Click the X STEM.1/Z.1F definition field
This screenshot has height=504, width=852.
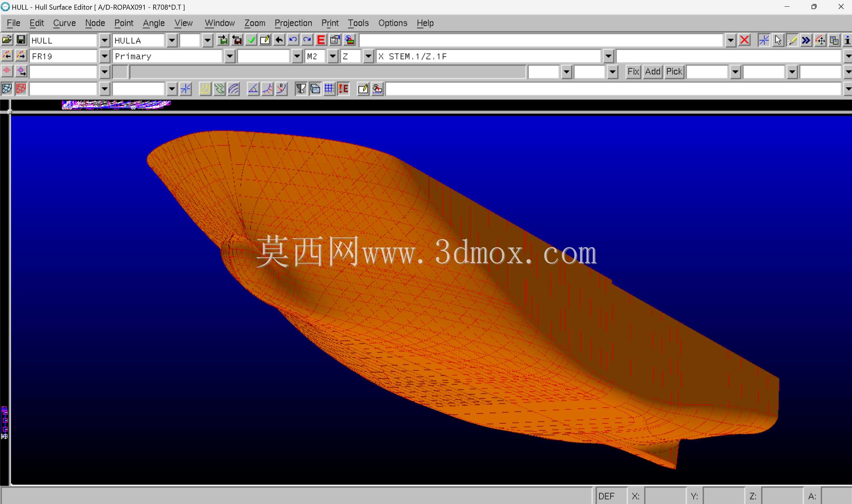[x=489, y=56]
